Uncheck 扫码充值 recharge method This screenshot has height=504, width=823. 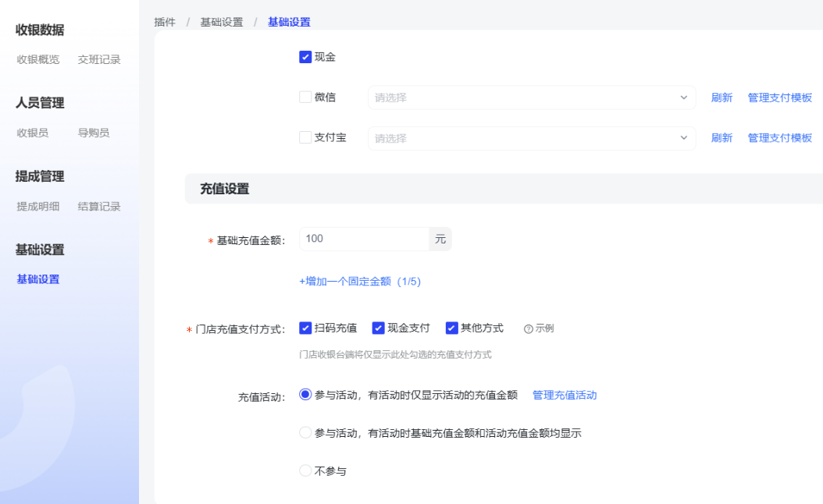coord(305,328)
